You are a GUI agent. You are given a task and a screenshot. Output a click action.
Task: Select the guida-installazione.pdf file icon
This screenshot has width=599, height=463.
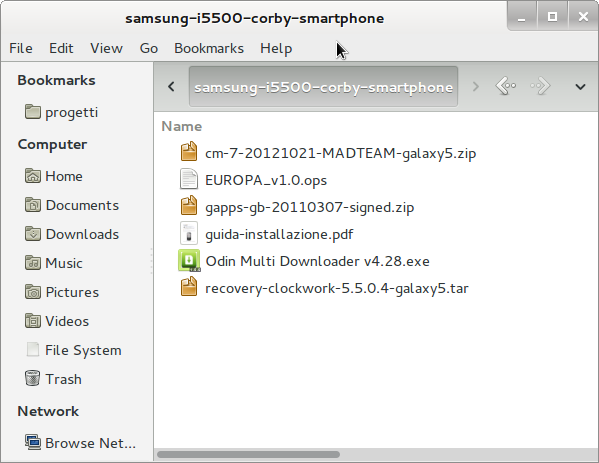(x=189, y=233)
